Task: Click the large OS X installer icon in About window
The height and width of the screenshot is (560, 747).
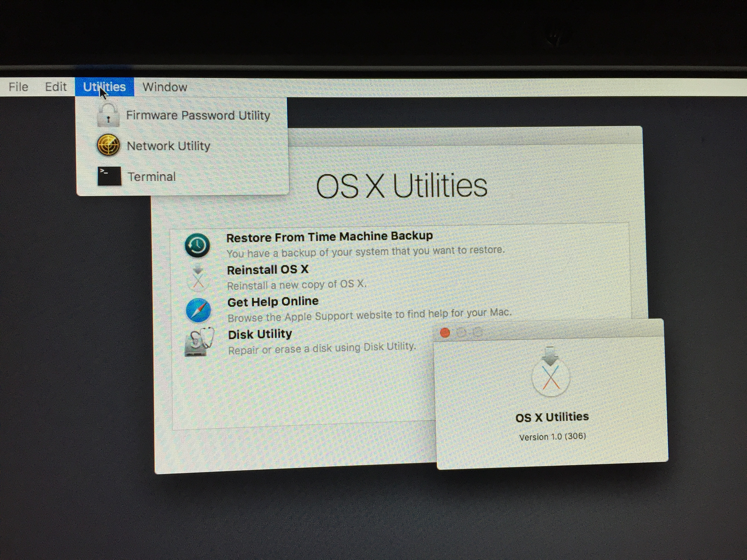Action: pyautogui.click(x=550, y=371)
